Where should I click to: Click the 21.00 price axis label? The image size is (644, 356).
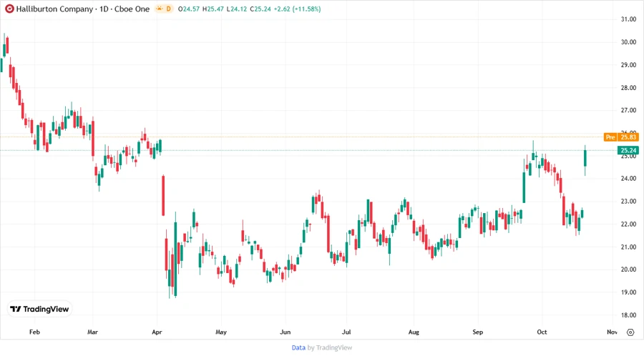[x=628, y=247]
